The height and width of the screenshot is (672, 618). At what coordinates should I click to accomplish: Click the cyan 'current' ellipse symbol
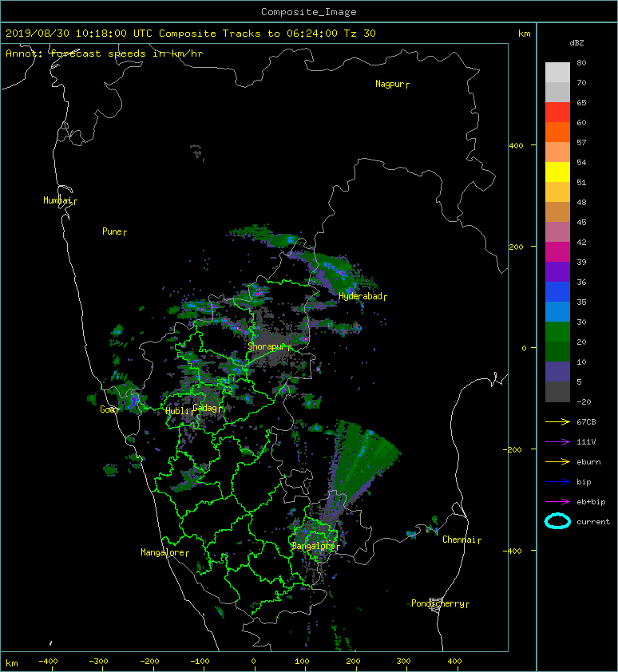coord(557,521)
